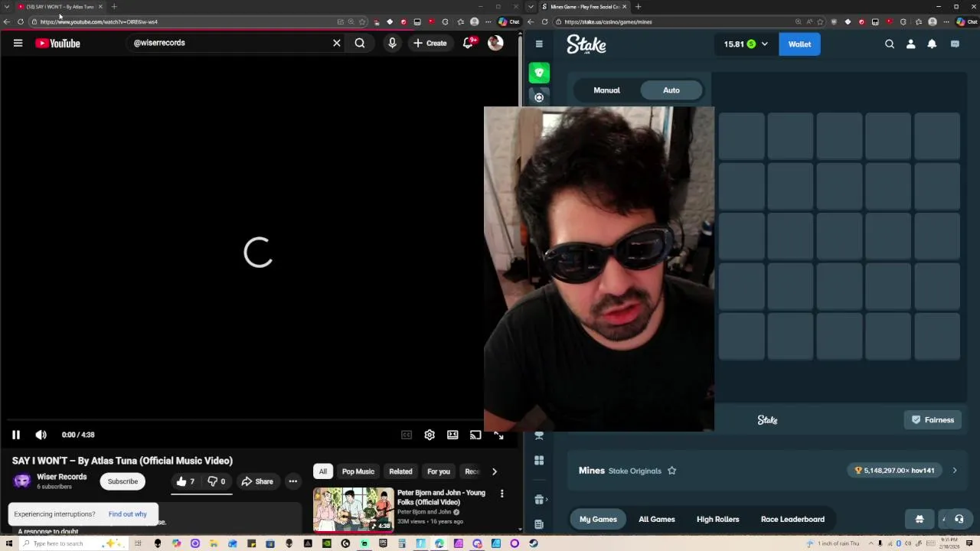980x551 pixels.
Task: Open the YouTube Create menu
Action: tap(430, 43)
